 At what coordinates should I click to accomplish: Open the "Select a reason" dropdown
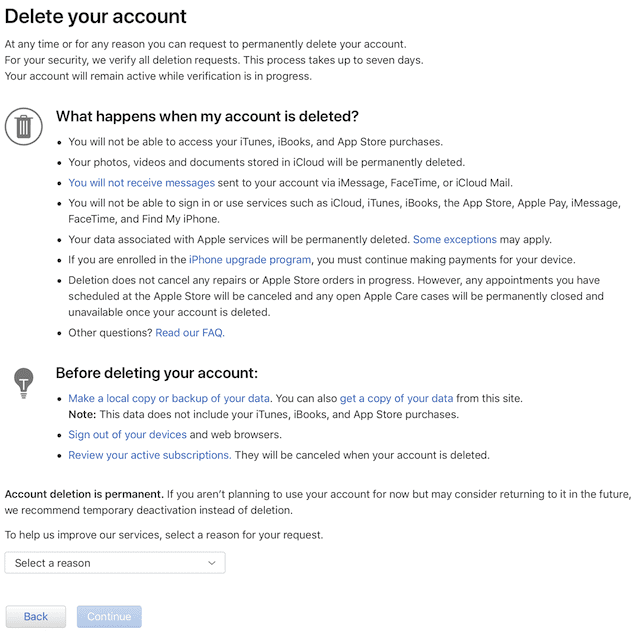click(115, 563)
